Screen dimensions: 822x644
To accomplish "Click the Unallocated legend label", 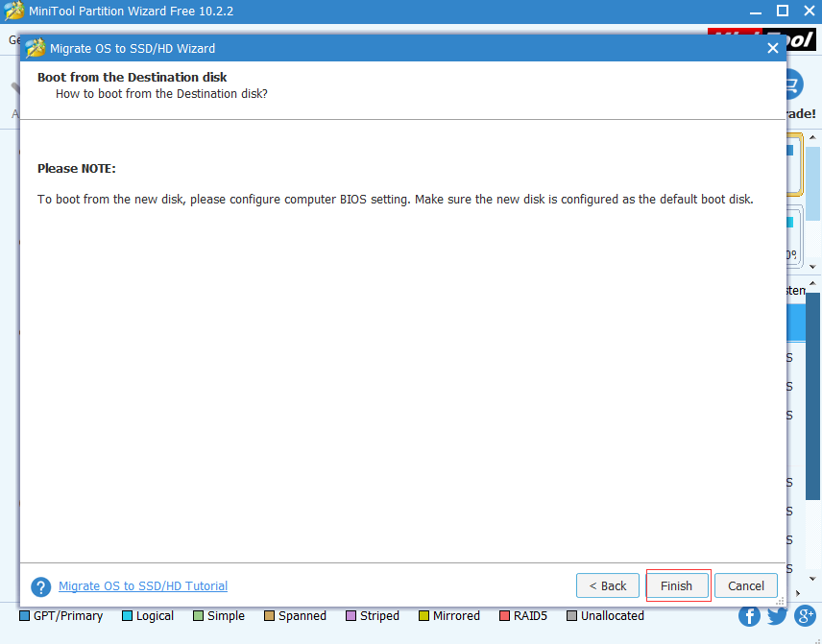I will (613, 616).
